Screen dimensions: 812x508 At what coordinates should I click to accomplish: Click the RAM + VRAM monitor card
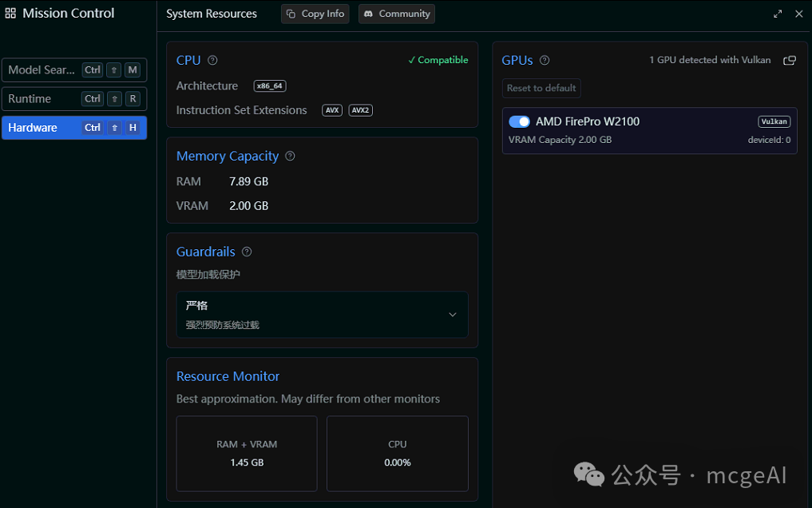tap(246, 453)
